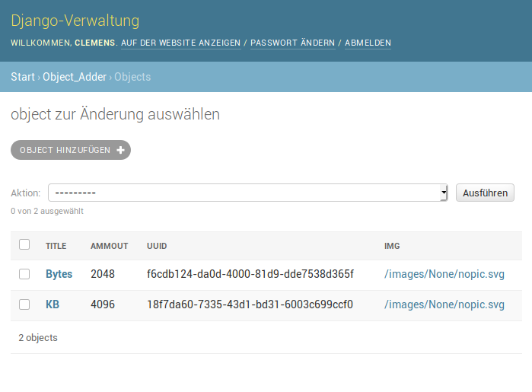
Task: Open the Aktion dropdown menu
Action: 247,193
